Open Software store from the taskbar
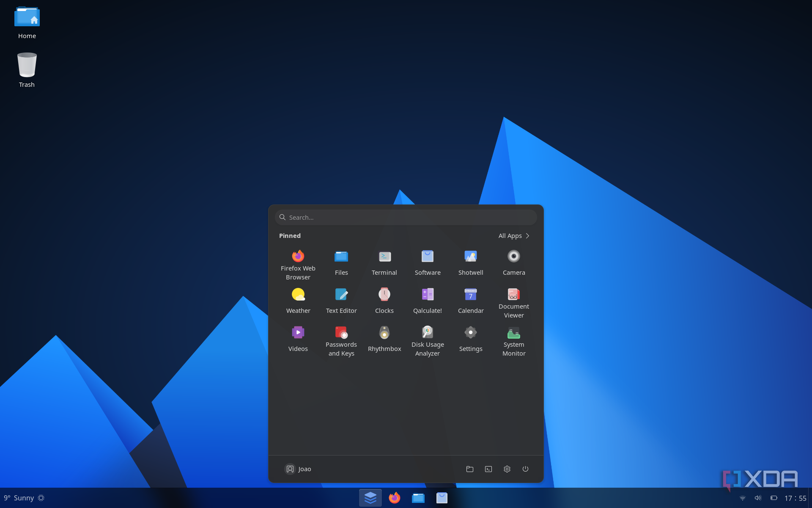Image resolution: width=812 pixels, height=508 pixels. click(442, 498)
